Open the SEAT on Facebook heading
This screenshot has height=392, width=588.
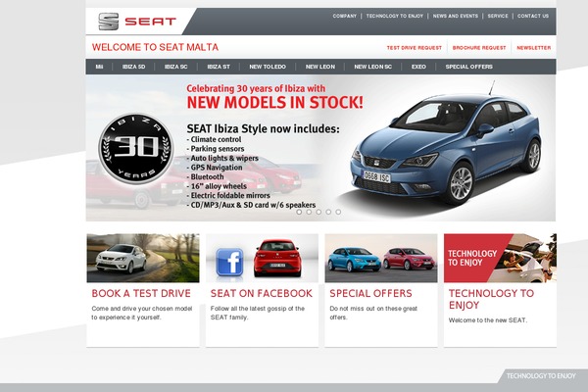click(262, 293)
